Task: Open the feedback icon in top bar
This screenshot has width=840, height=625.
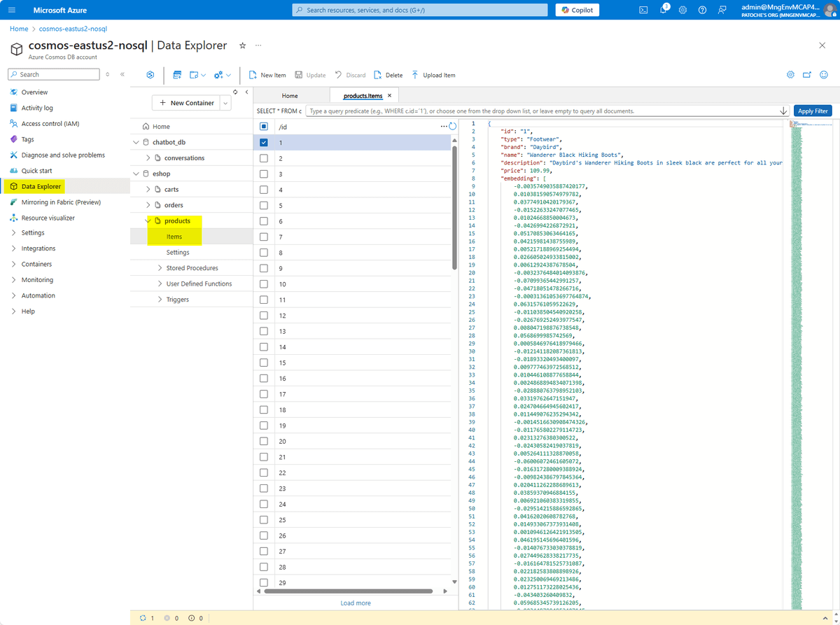Action: [722, 10]
